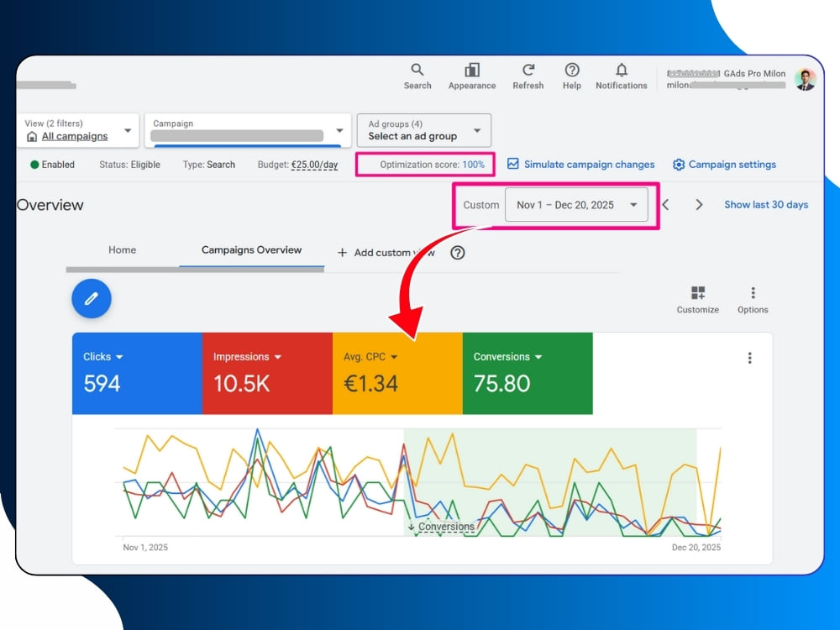Viewport: 840px width, 630px height.
Task: Click the €25.00/day budget value
Action: (x=314, y=165)
